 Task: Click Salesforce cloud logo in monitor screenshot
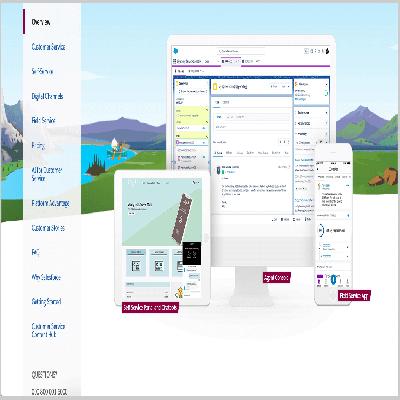(x=176, y=51)
